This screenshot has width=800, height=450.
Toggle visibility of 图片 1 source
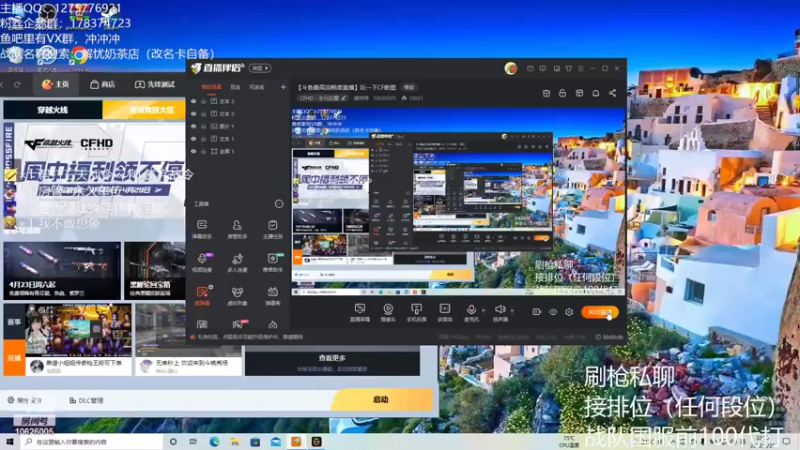point(193,126)
